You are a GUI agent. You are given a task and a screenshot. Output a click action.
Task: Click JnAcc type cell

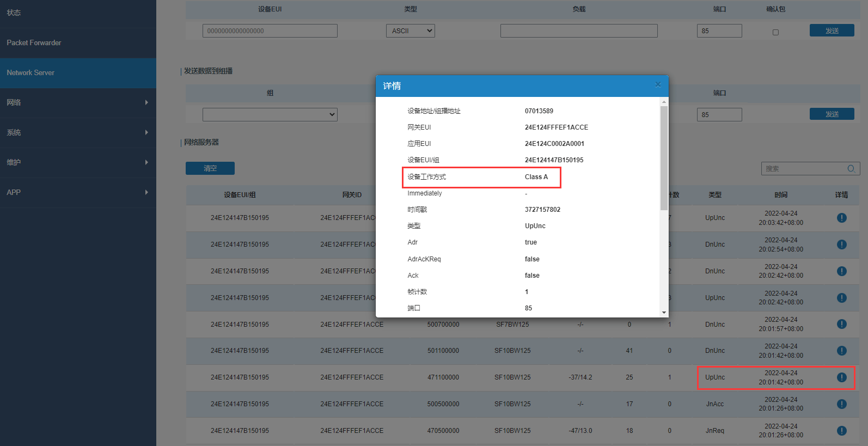[715, 404]
